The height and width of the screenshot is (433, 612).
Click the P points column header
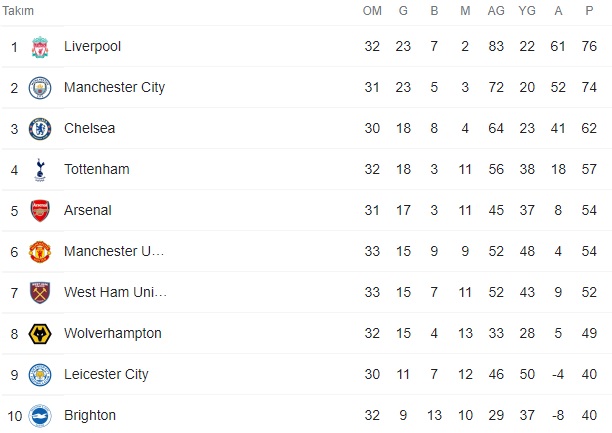tap(591, 11)
